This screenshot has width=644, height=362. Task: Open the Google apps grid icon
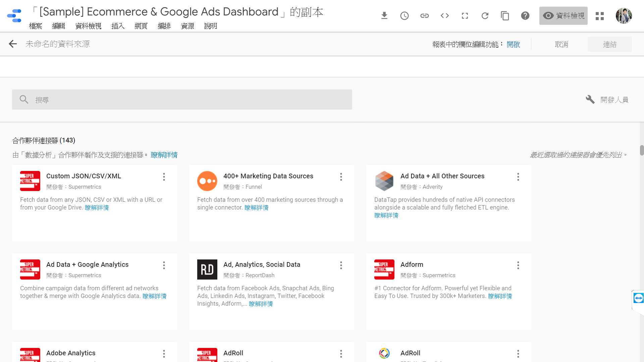tap(600, 16)
